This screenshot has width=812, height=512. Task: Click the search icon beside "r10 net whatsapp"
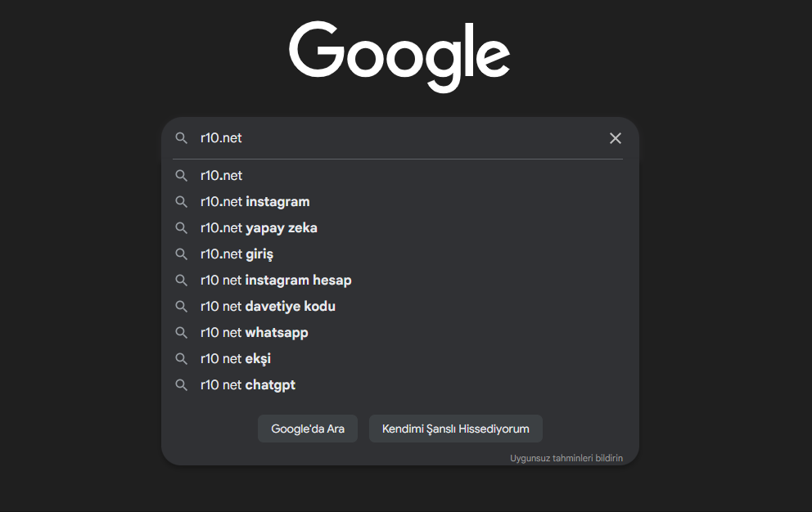(182, 333)
